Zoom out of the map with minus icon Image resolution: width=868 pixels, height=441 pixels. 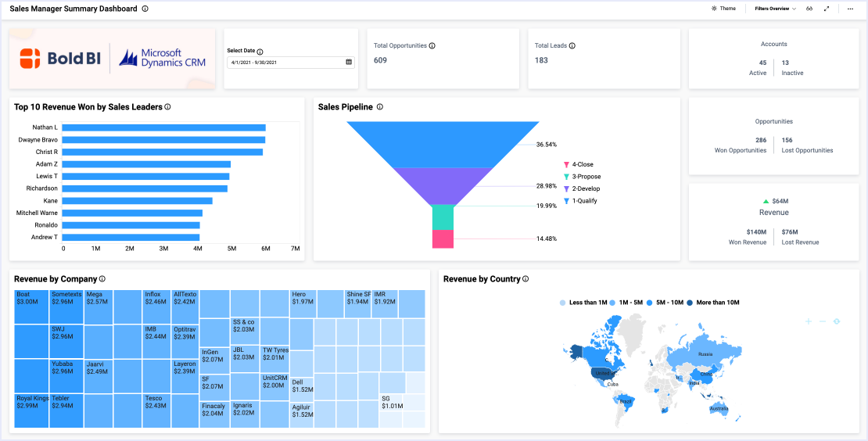[822, 321]
